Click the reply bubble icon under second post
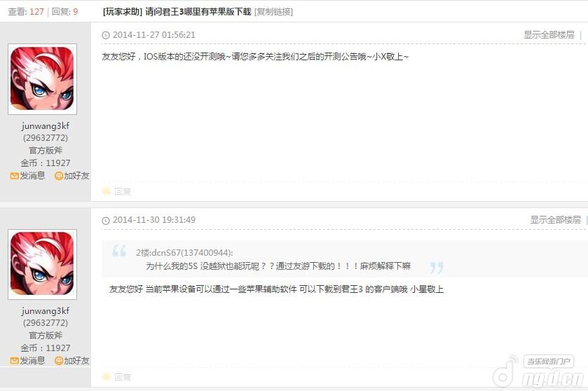Viewport: 588px width, 391px height. 107,376
